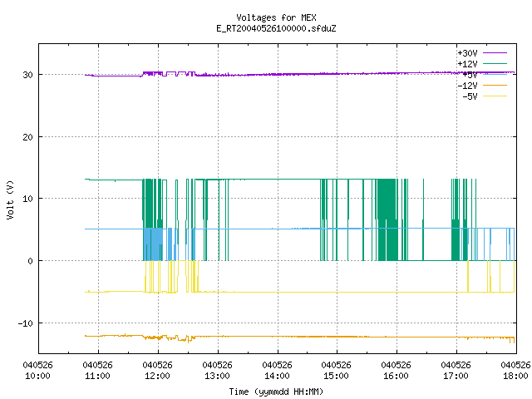Click the x-axis label 040526 17:00

coord(456,371)
